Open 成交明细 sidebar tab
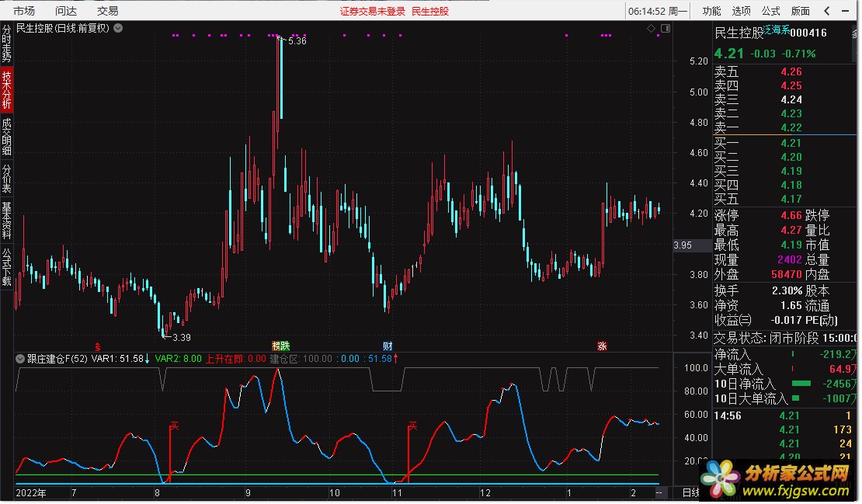The width and height of the screenshot is (862, 504). pyautogui.click(x=6, y=137)
